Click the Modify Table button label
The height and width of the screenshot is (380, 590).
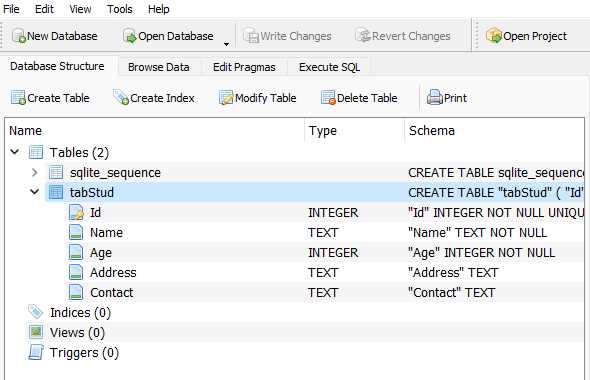pos(266,98)
